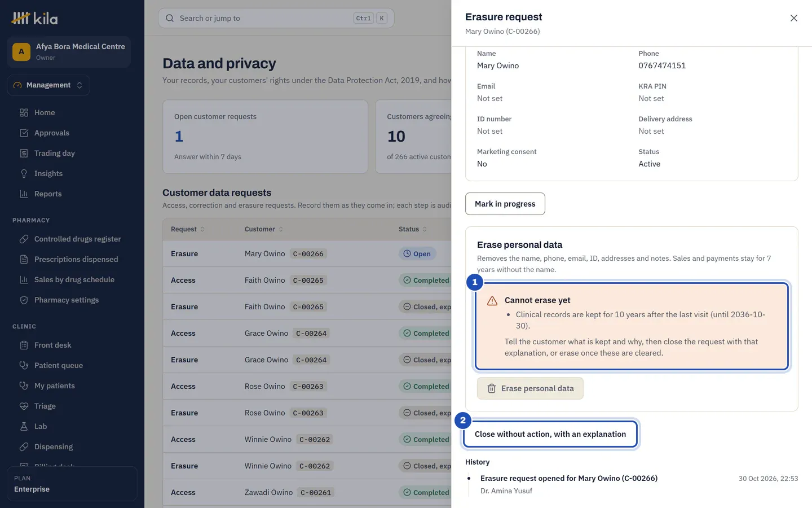
Task: Click customer code C-00264 in Access row
Action: click(x=311, y=334)
